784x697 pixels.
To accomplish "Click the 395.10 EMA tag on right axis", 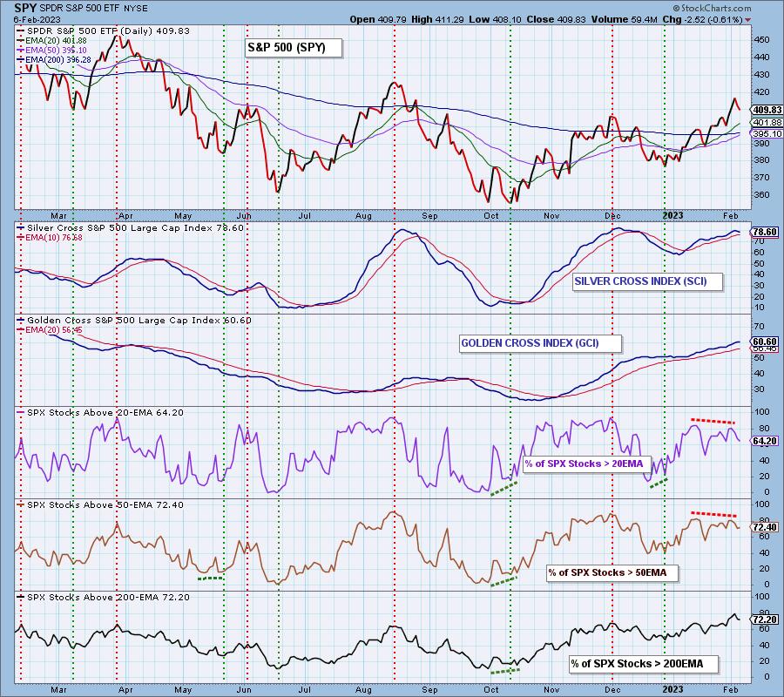I will tap(767, 133).
